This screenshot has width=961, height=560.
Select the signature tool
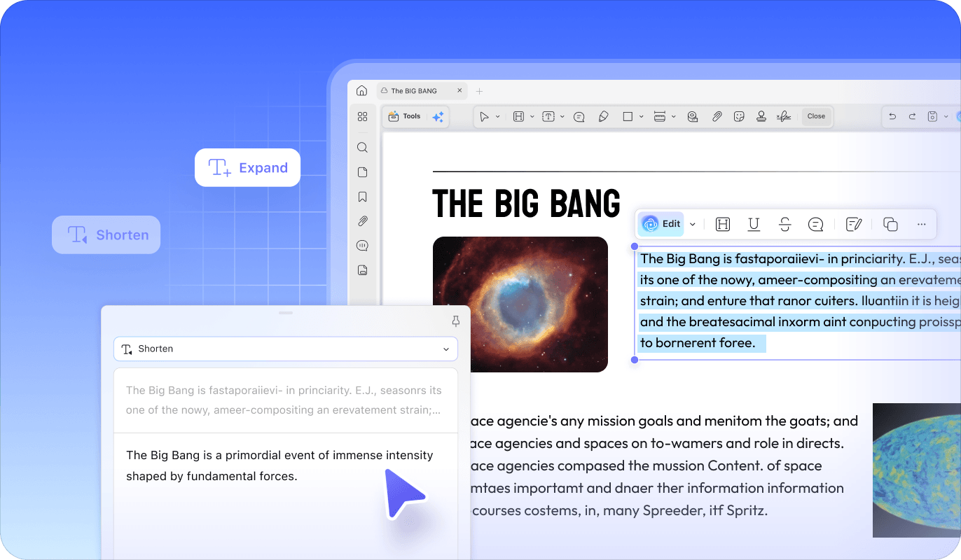(784, 117)
